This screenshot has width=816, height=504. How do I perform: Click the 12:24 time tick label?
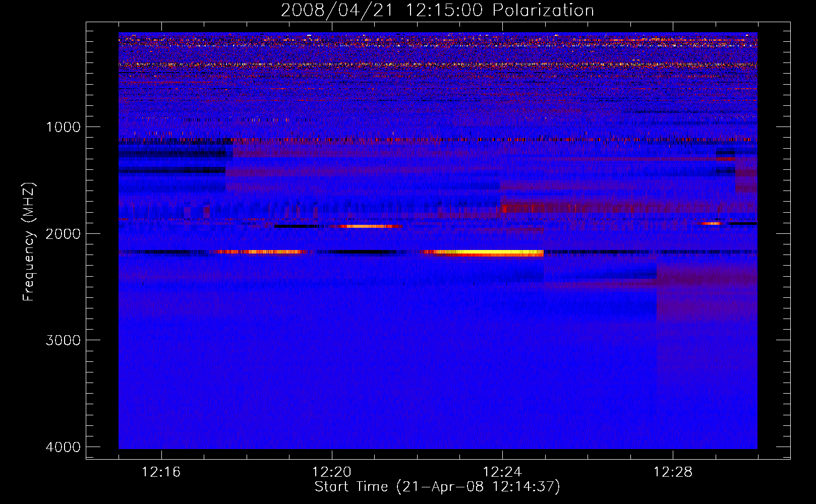click(502, 472)
